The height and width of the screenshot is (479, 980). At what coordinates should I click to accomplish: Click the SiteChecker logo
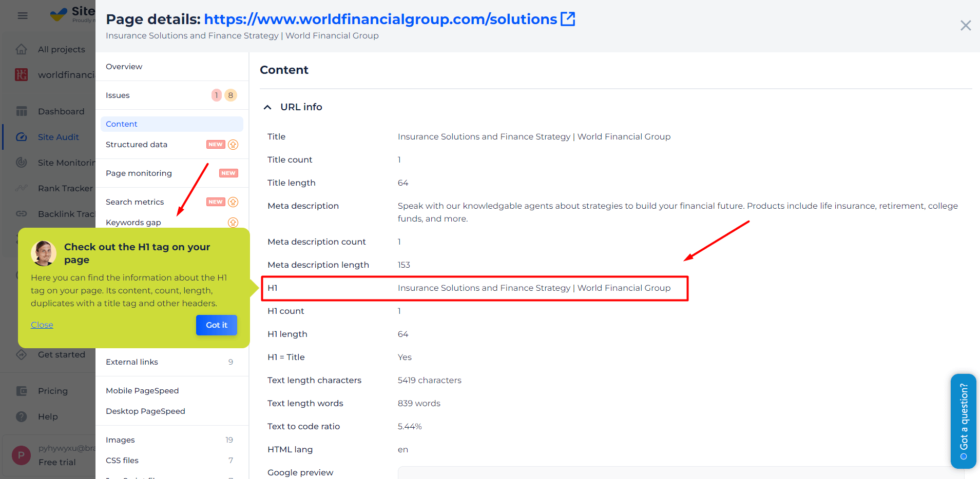(72, 14)
